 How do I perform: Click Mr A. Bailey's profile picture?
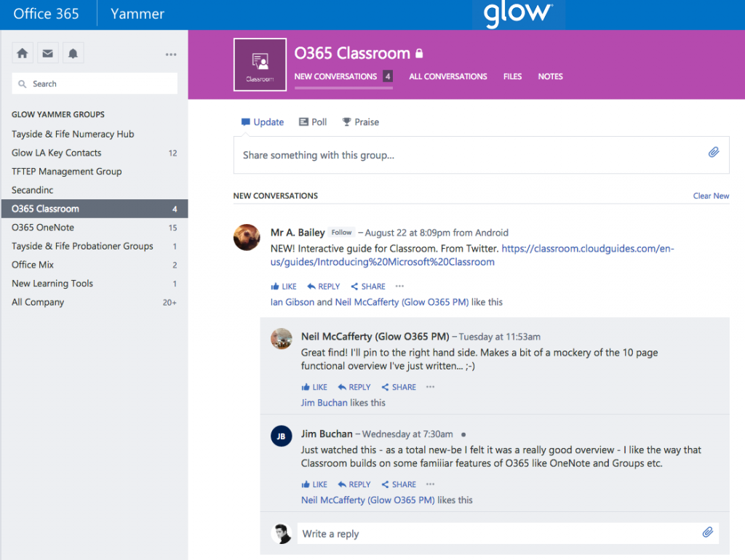247,237
